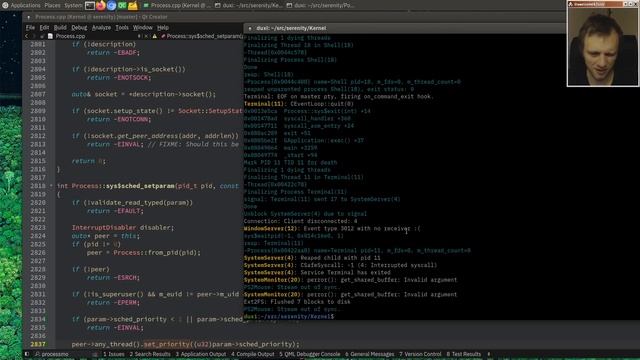Click the output pane selector arrows icon
The image size is (640, 360).
point(489,354)
